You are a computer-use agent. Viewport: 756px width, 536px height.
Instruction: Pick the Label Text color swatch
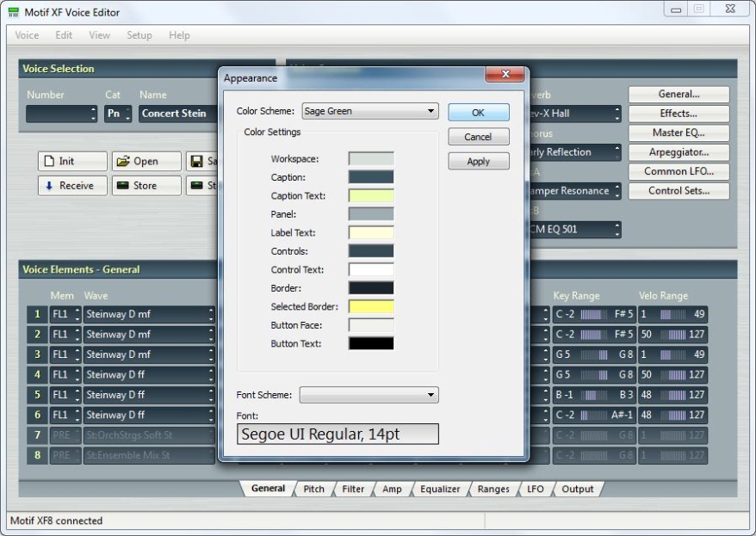[x=371, y=232]
